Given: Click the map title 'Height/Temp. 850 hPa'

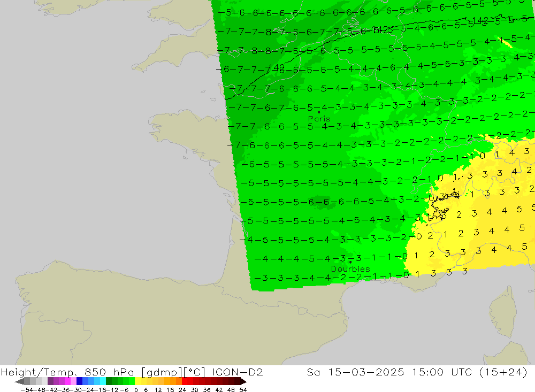Looking at the screenshot, I should coord(67,372).
